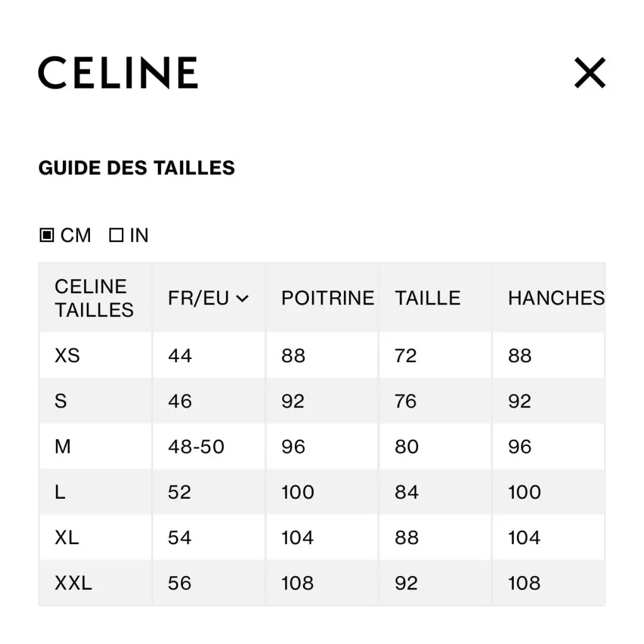Click the CELINE logo
This screenshot has width=644, height=644.
pyautogui.click(x=118, y=73)
